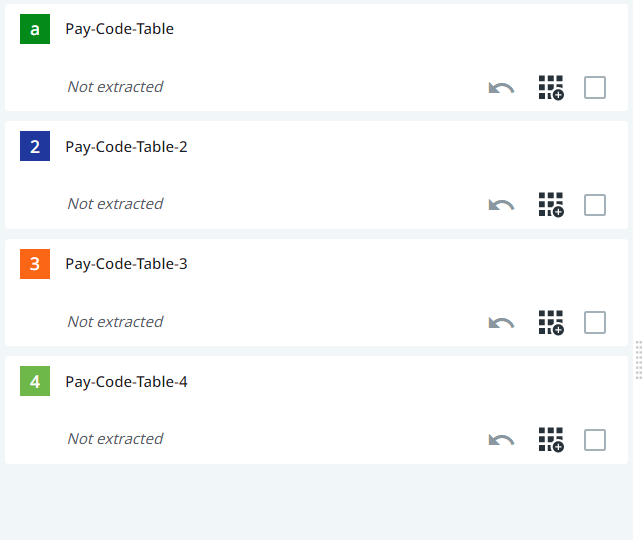Viewport: 643px width, 540px height.
Task: Click the add-table grid icon for Pay-Code-Table
Action: coord(551,88)
